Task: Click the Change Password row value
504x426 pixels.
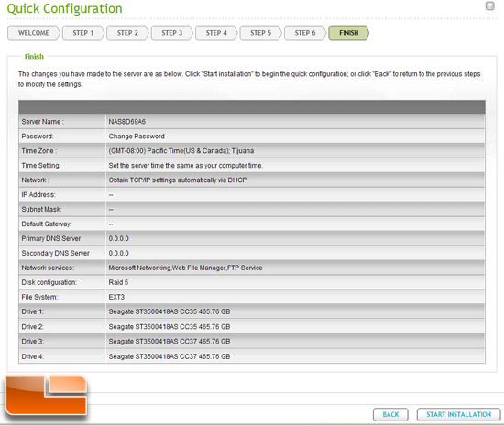Action: [x=137, y=137]
